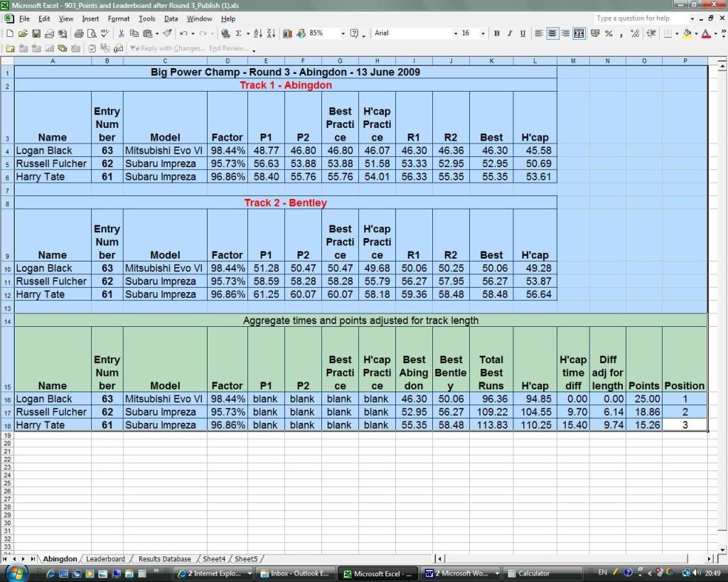Launch the Chart Wizard icon

287,33
